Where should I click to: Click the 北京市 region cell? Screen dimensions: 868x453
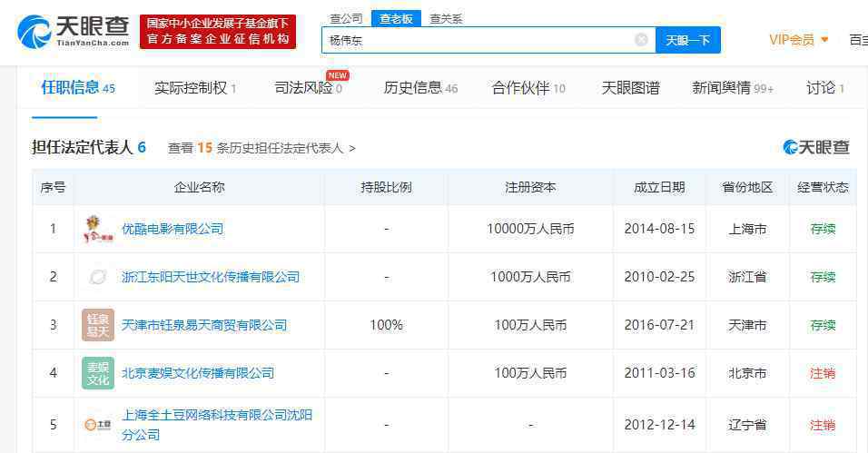click(x=747, y=373)
